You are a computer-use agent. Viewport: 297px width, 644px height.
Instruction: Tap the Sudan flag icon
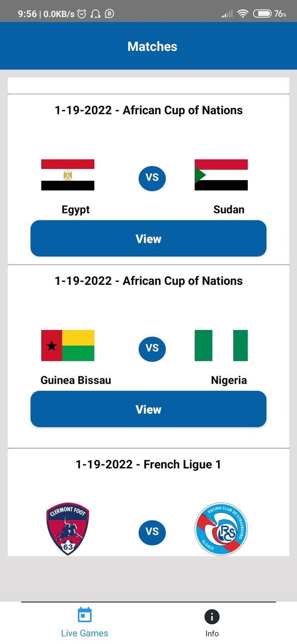[221, 175]
